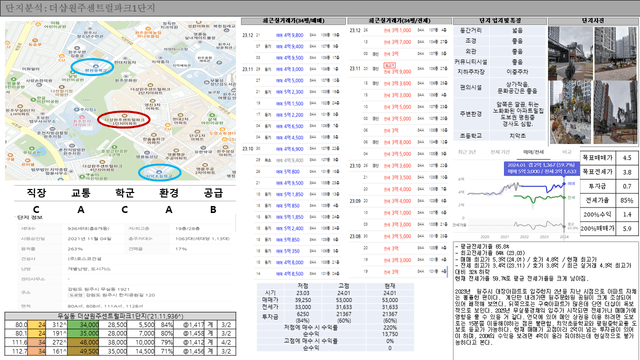Open the 비교 chart tab
The image size is (640, 360).
567,152
